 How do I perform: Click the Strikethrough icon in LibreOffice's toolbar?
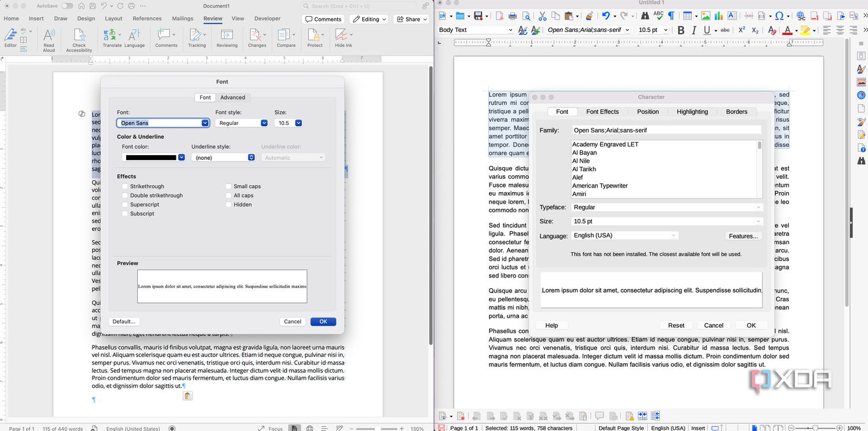(x=725, y=30)
